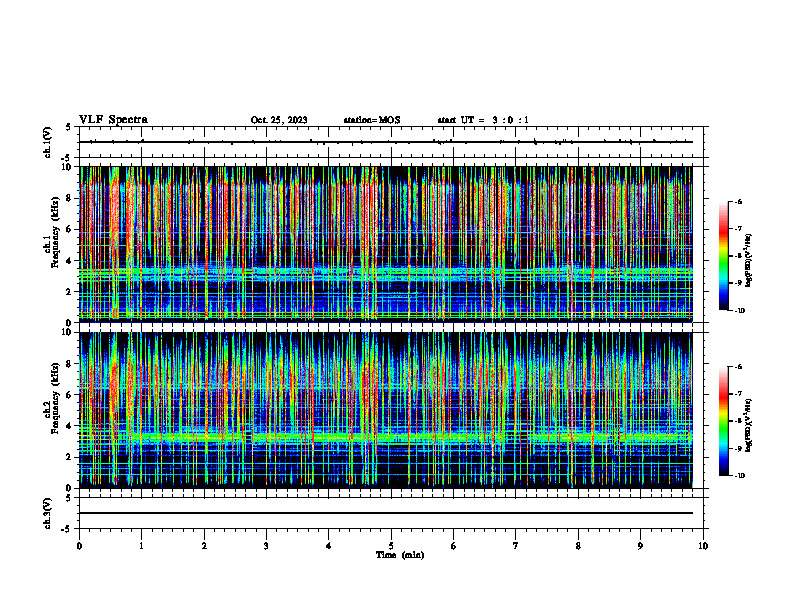Click the "-10" tick on the ch.2 colorbar

[739, 476]
